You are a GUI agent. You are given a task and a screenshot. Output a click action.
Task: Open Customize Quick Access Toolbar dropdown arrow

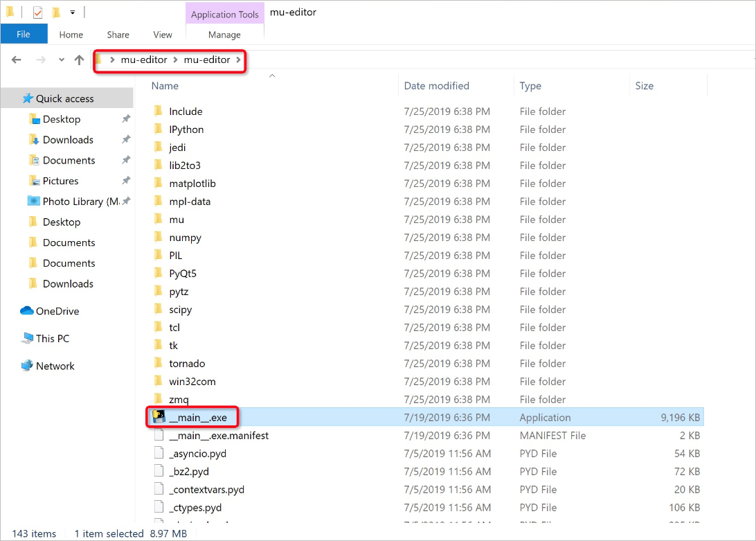(x=73, y=12)
